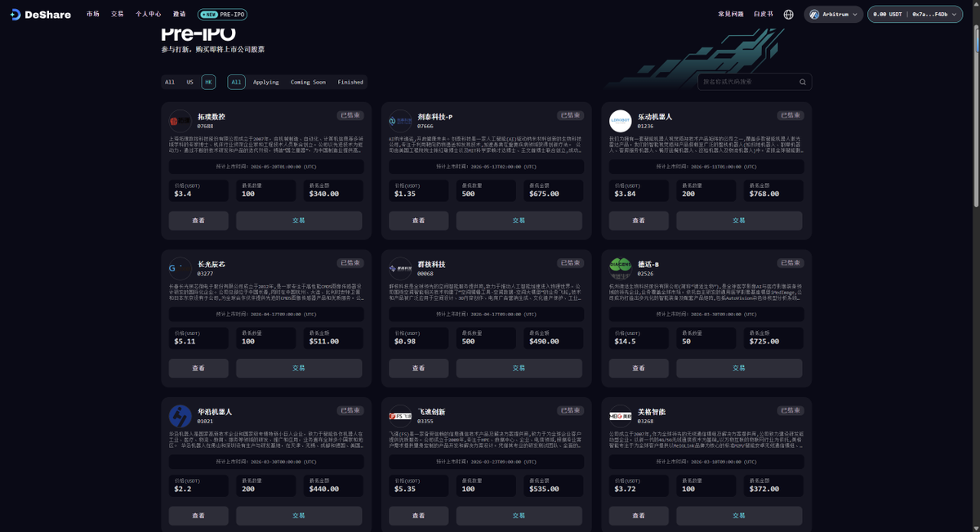Open the 邀请 menu item

(180, 14)
